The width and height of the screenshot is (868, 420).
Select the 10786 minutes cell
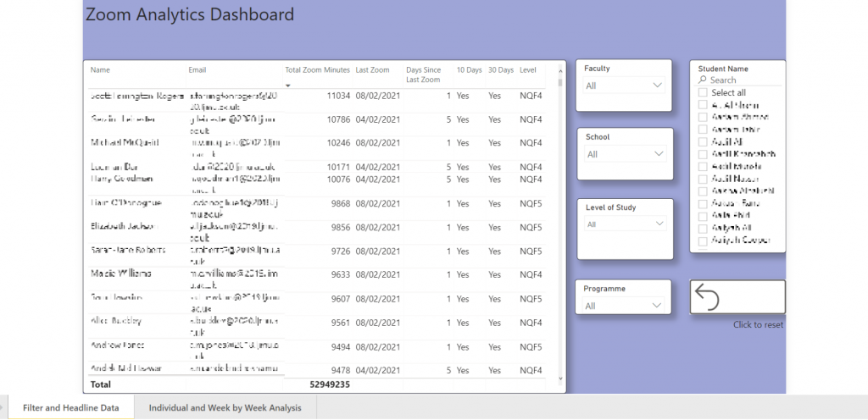(x=338, y=119)
